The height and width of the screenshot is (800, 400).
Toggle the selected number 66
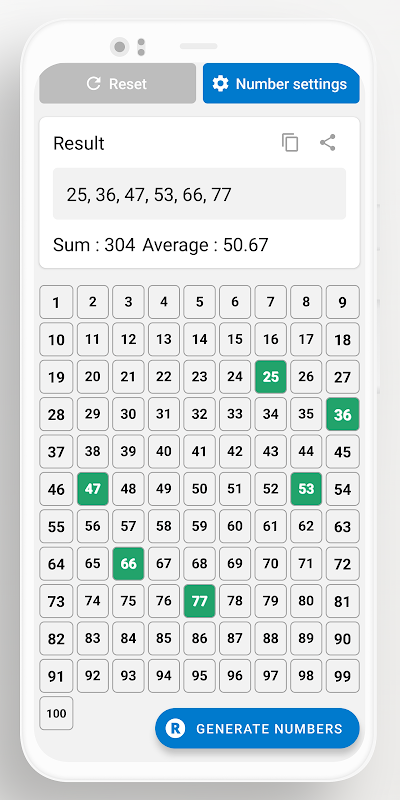pyautogui.click(x=128, y=564)
